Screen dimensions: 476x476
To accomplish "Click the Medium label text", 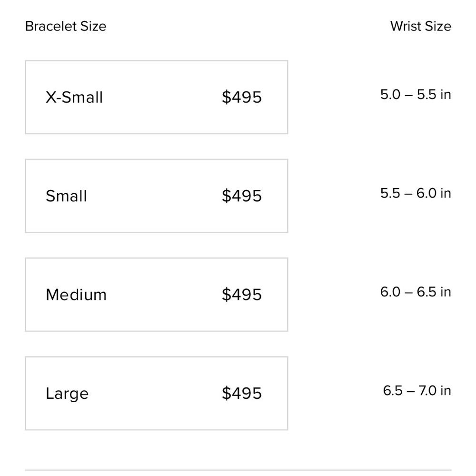I will click(x=76, y=295).
